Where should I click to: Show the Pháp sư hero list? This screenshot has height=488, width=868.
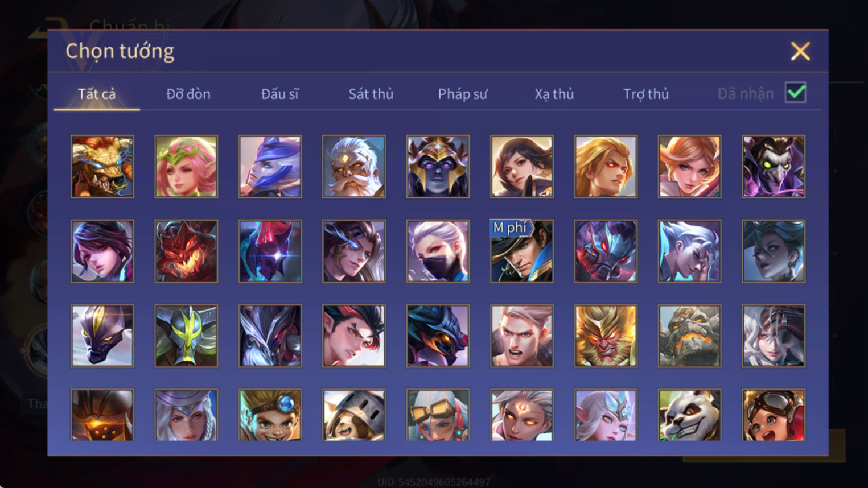(x=463, y=94)
